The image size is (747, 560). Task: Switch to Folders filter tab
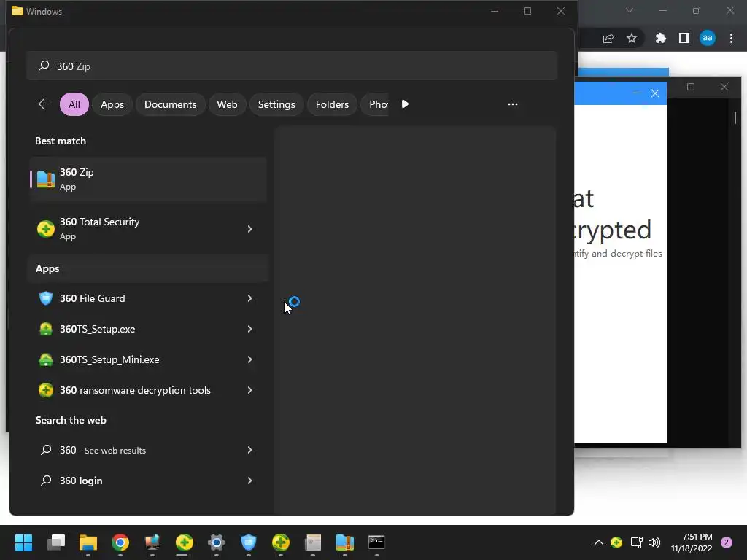point(332,104)
